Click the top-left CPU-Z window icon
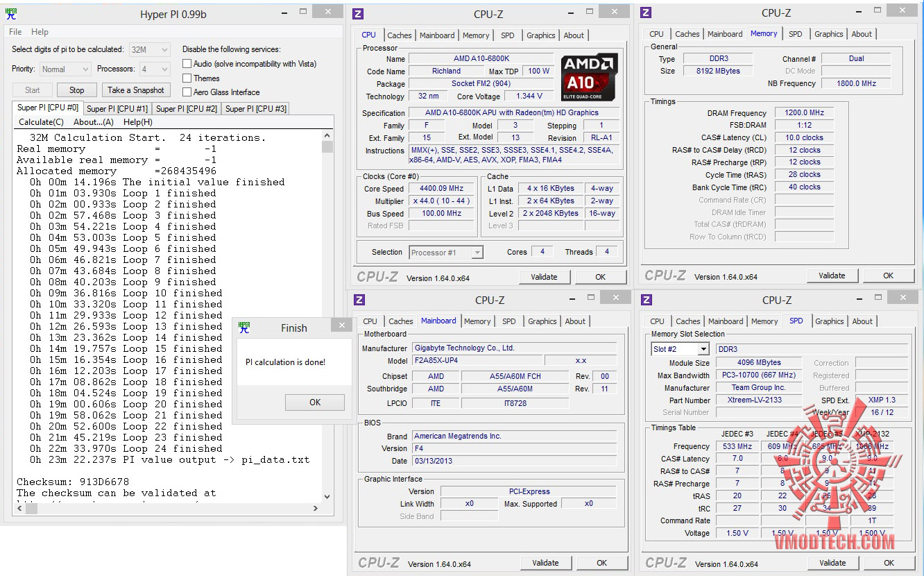 click(358, 14)
